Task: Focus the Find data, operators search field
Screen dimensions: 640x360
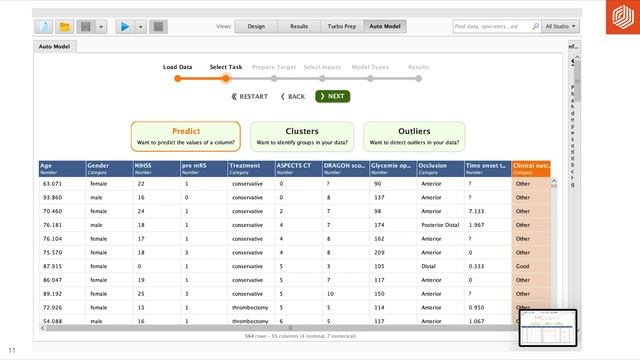Action: (491, 26)
